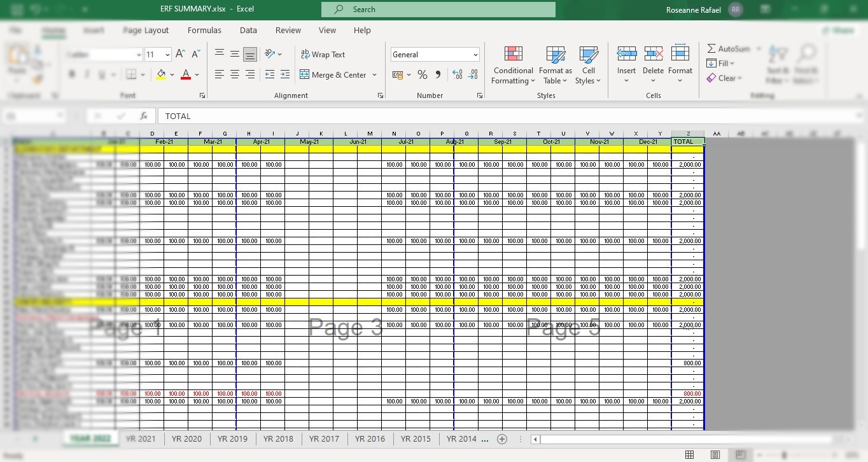Open Format as Table gallery

(x=556, y=65)
